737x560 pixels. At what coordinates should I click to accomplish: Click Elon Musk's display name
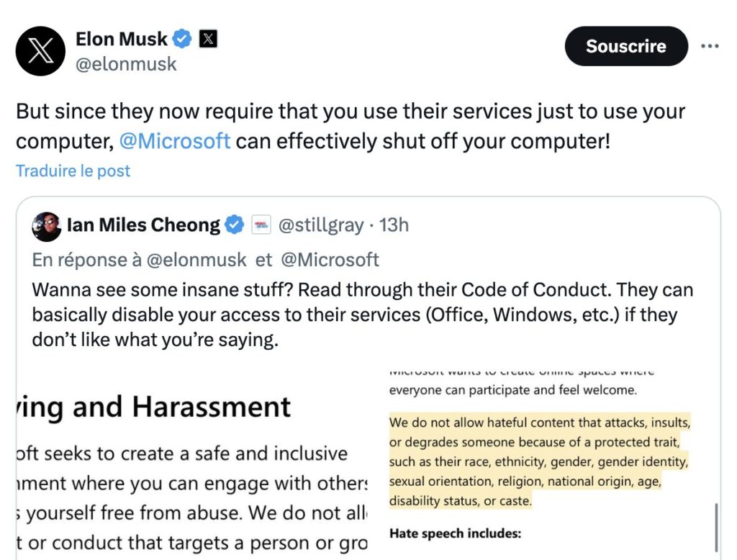(122, 40)
